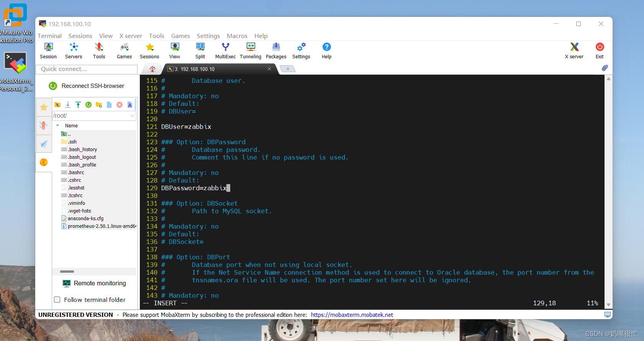Click the Servers toolbar icon
Screen dimensions: 644x341
[74, 51]
